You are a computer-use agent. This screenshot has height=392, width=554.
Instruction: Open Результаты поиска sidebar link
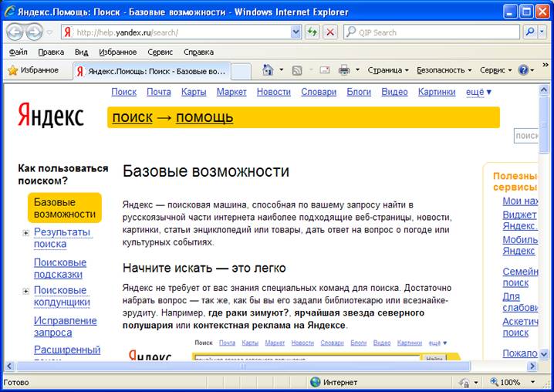62,238
